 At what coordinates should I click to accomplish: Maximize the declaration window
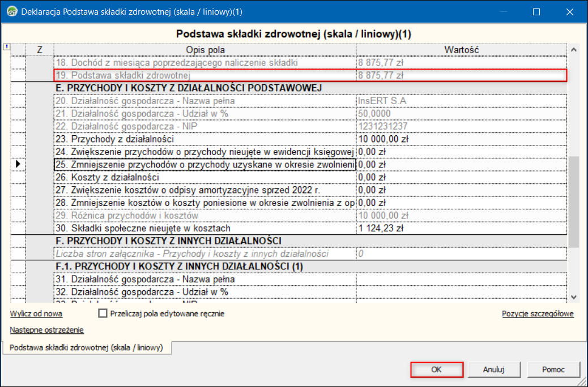click(536, 12)
